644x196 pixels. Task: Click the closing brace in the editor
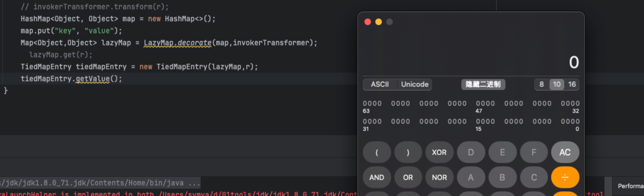pos(5,91)
